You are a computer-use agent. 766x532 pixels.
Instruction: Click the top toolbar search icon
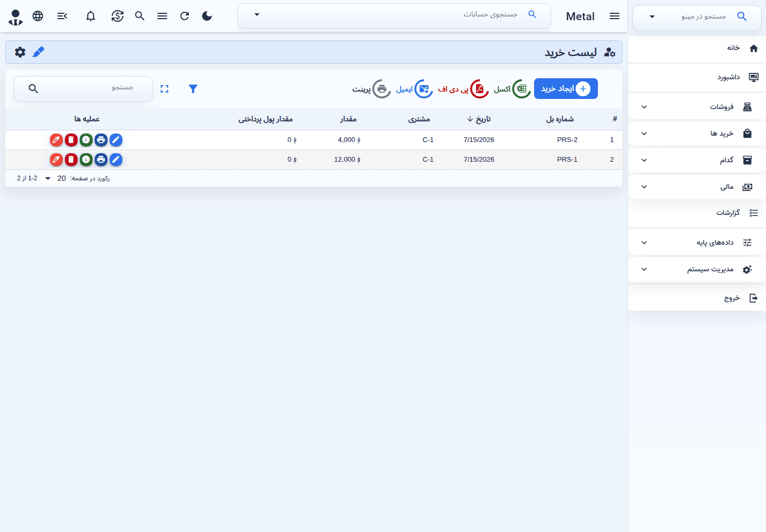[140, 16]
